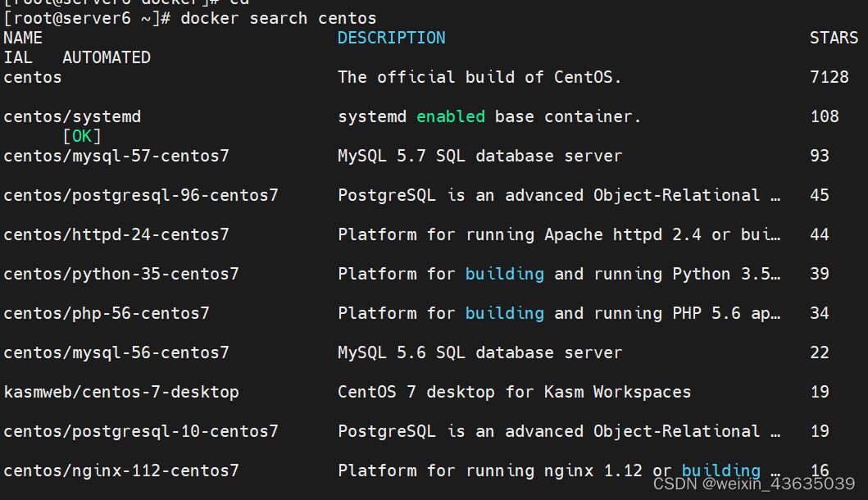Click 'MySQL 5.7 SQL database server' description
Image resolution: width=868 pixels, height=500 pixels.
(480, 156)
